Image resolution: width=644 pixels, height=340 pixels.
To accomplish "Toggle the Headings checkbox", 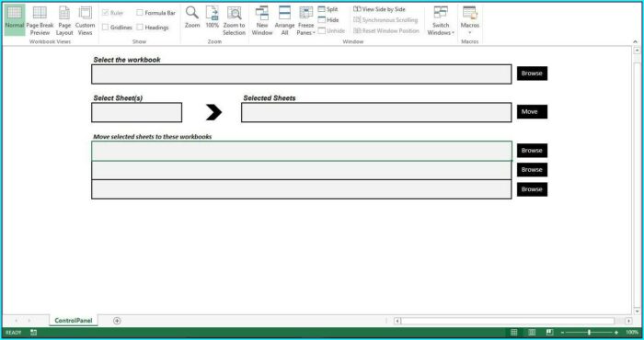I will [x=140, y=27].
